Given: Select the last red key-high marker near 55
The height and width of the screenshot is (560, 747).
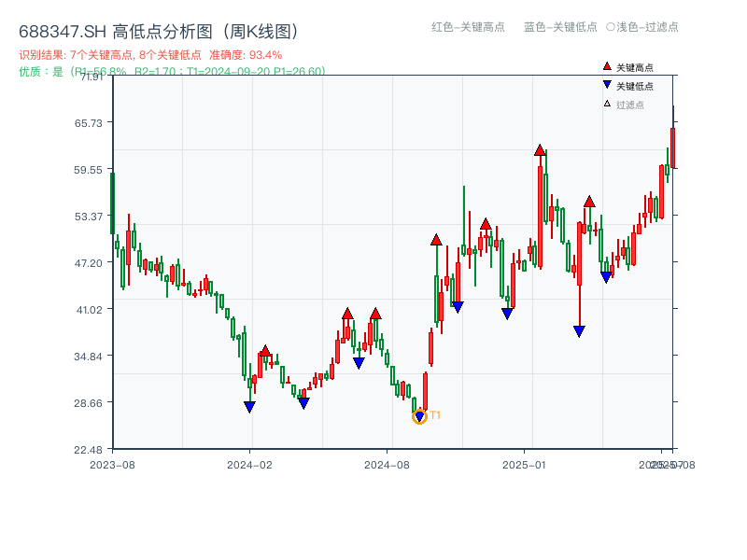Looking at the screenshot, I should point(589,202).
